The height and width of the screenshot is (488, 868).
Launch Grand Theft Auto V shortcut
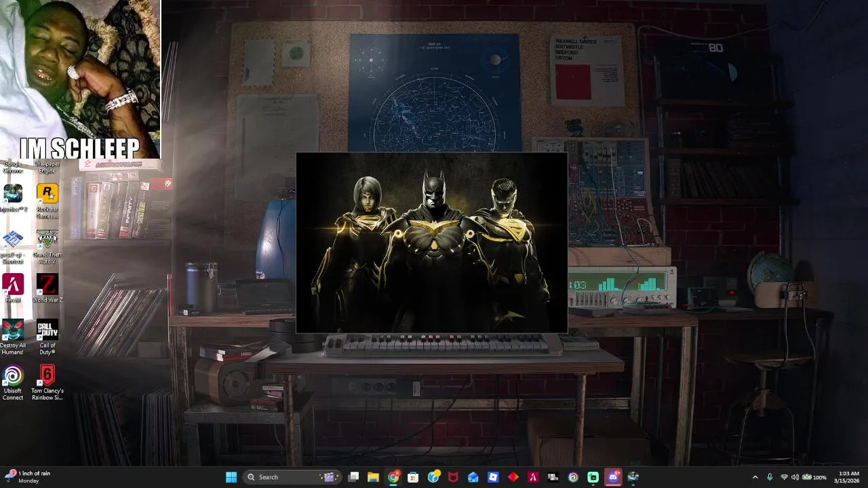click(47, 247)
